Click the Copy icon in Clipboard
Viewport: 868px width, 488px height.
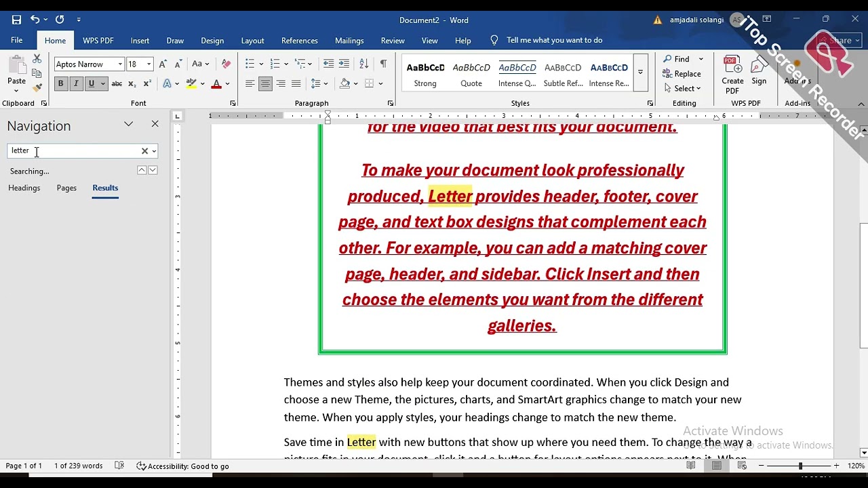tap(37, 73)
